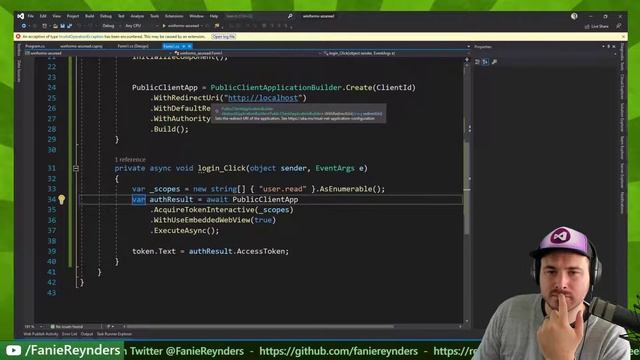
Task: Click the editor split handle above scrollbar
Action: coord(467,60)
